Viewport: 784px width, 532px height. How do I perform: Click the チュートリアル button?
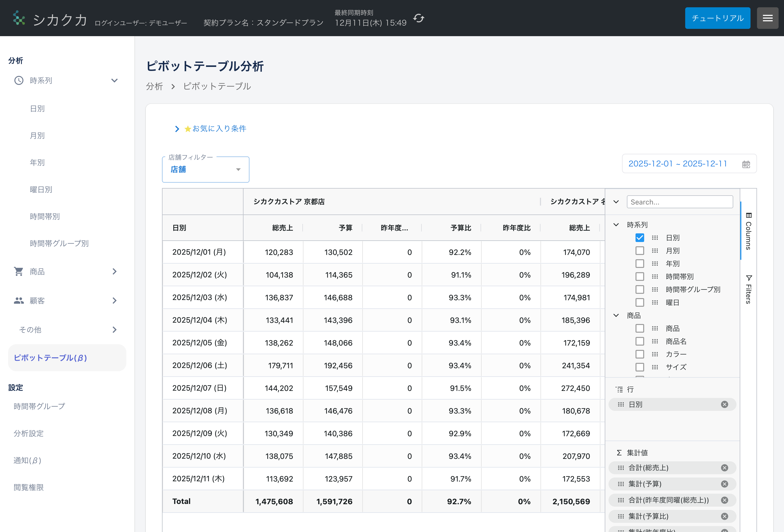(717, 18)
